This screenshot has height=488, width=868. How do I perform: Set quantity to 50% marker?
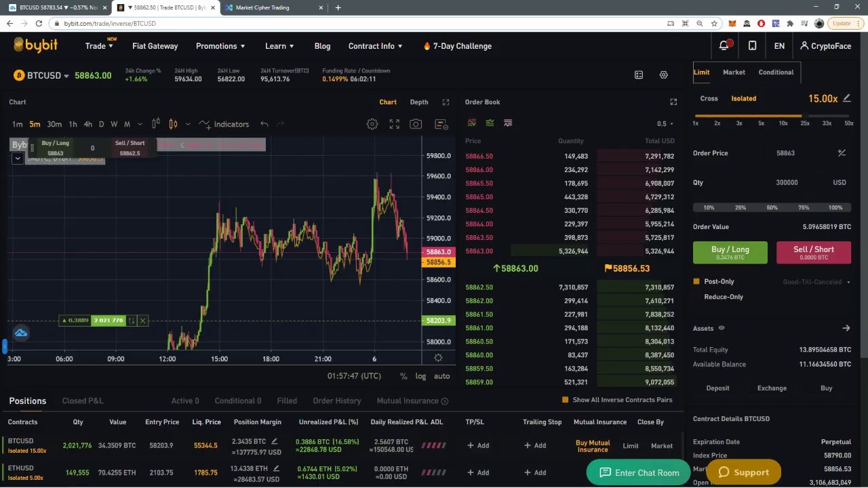[x=772, y=207]
